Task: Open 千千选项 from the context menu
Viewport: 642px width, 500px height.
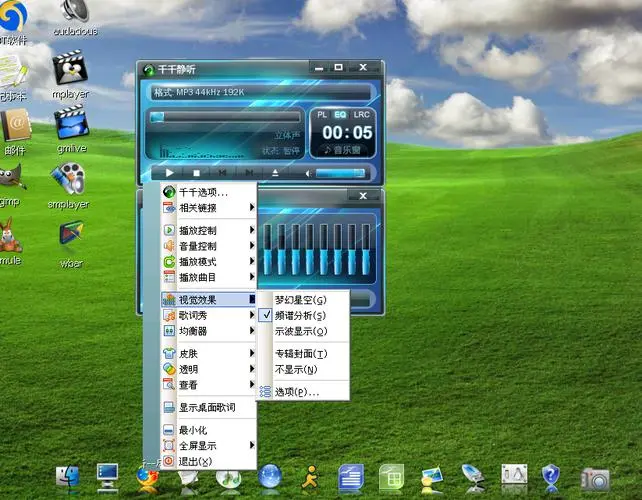Action: point(204,192)
